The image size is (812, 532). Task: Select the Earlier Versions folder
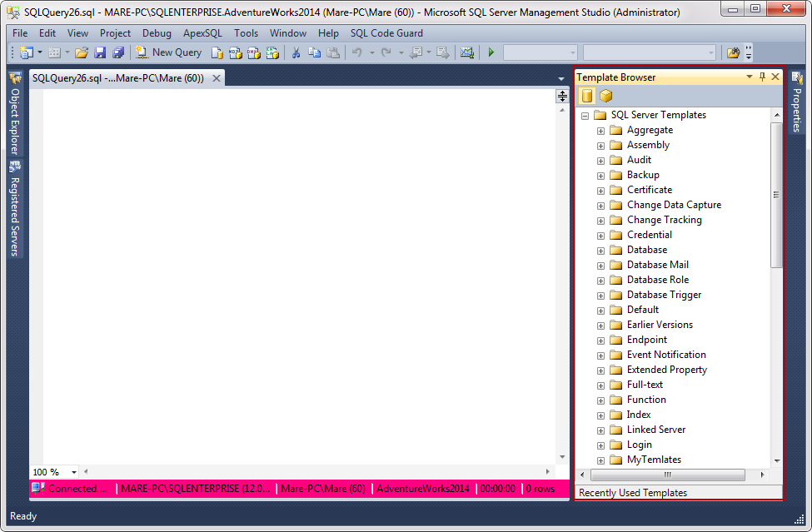point(660,325)
